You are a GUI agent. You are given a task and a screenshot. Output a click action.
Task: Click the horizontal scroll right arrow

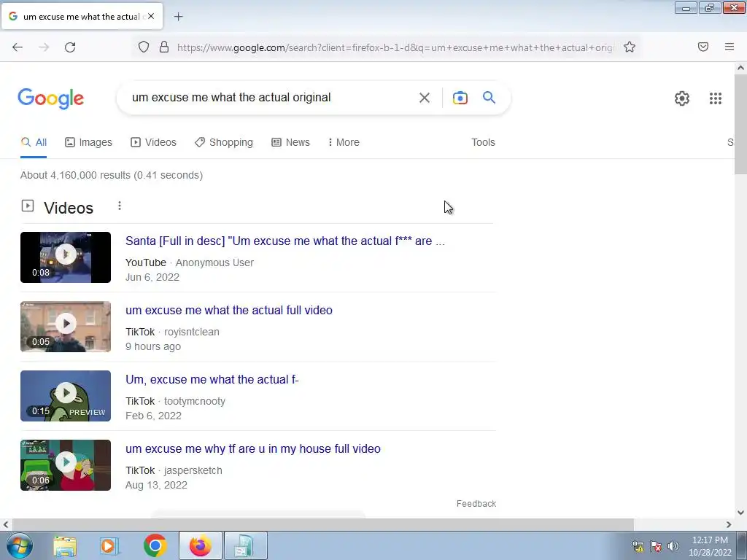[729, 524]
